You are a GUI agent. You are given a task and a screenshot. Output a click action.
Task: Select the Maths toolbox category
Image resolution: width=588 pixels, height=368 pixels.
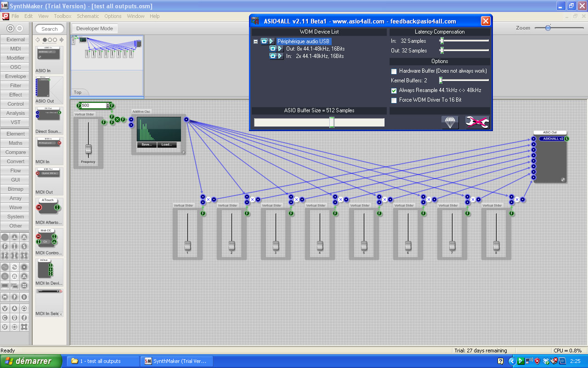(x=16, y=143)
